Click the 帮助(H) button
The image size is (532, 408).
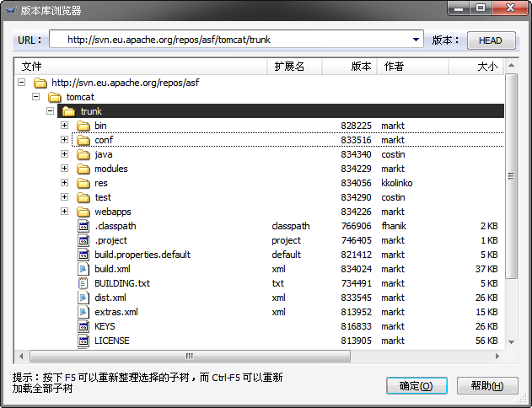coord(487,386)
